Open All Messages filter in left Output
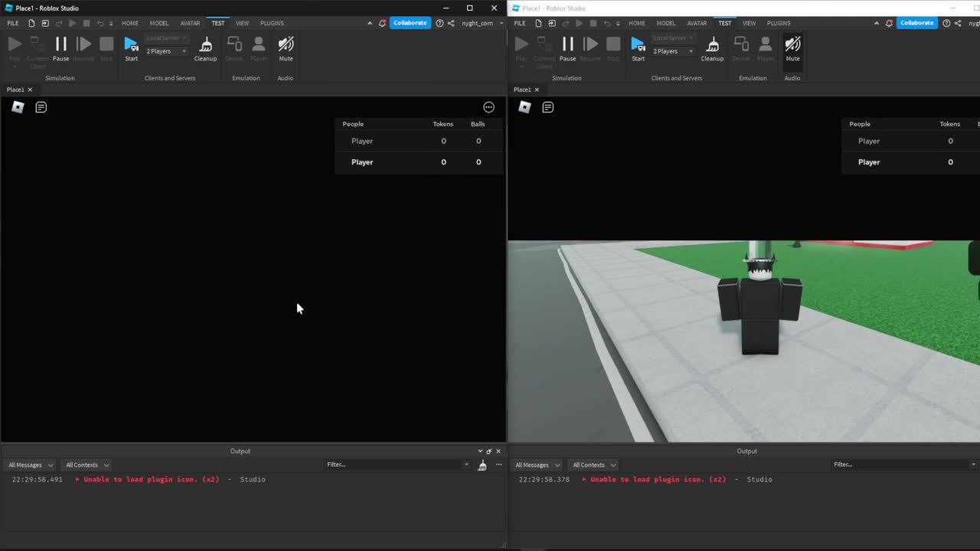The width and height of the screenshot is (980, 551). click(30, 465)
